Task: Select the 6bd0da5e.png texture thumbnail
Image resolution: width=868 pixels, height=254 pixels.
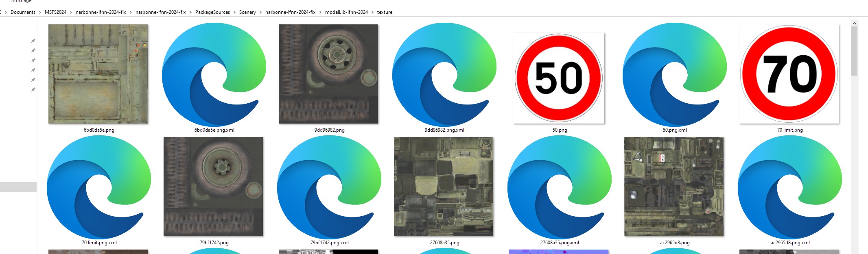Action: pyautogui.click(x=98, y=74)
